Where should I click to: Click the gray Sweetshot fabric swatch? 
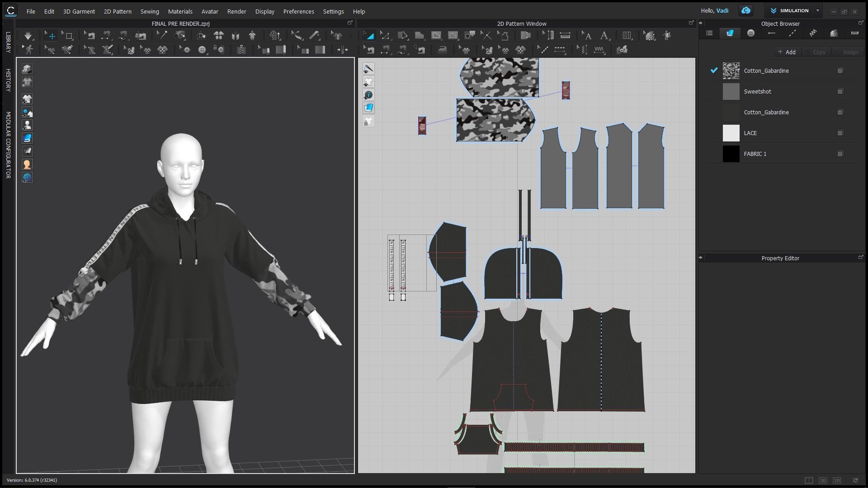731,91
